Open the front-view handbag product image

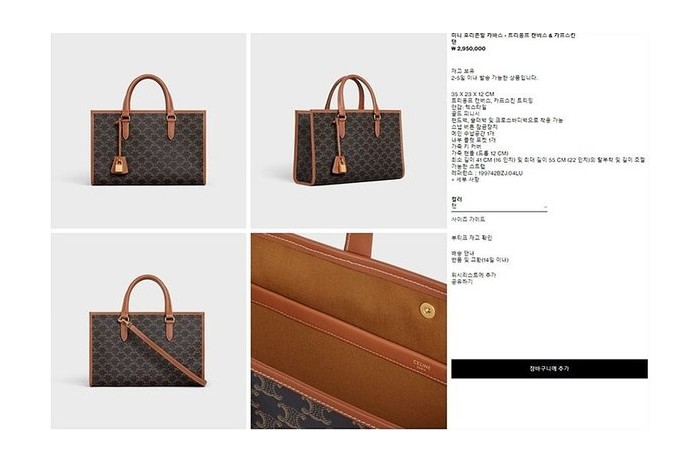(148, 130)
